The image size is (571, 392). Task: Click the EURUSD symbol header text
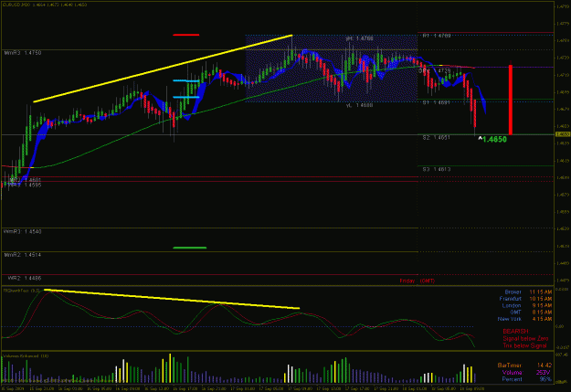[x=45, y=5]
